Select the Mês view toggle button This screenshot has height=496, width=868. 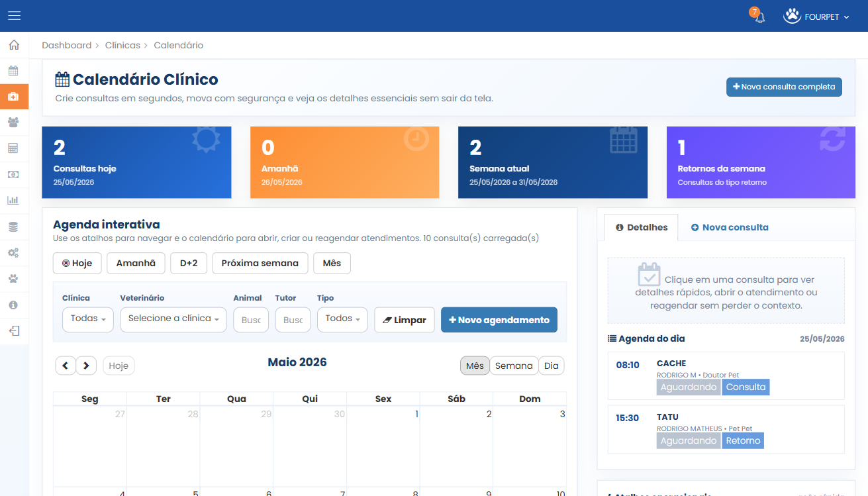coord(475,366)
